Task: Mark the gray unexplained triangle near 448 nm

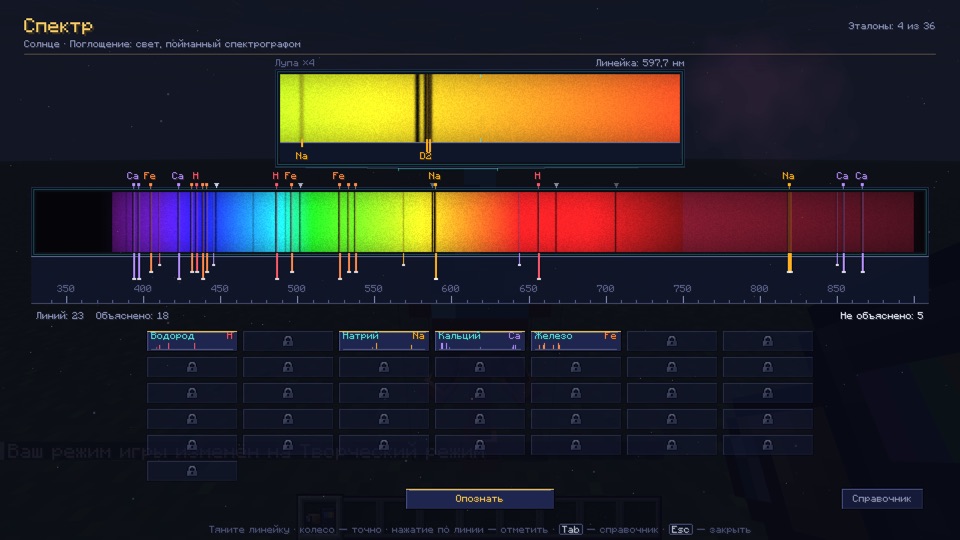Action: (x=217, y=185)
